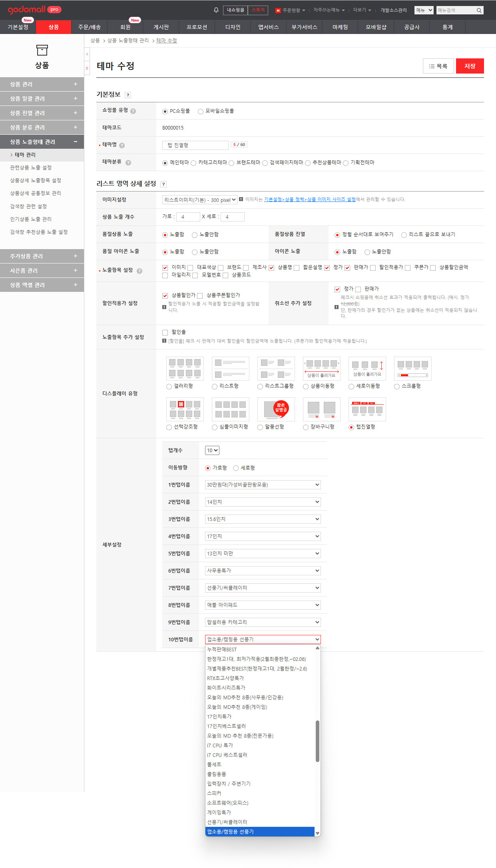
Task: Click the dropdown list scroll-down arrow
Action: point(318,834)
